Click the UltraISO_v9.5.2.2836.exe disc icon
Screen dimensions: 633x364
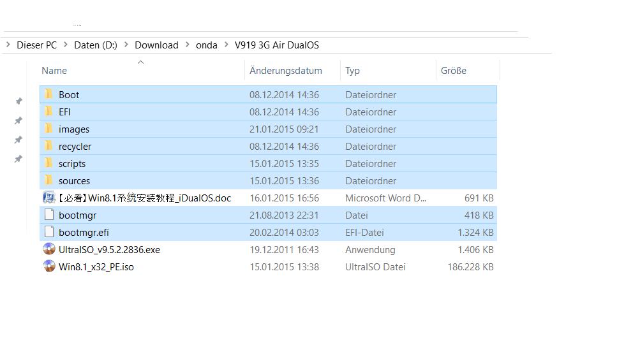(49, 249)
